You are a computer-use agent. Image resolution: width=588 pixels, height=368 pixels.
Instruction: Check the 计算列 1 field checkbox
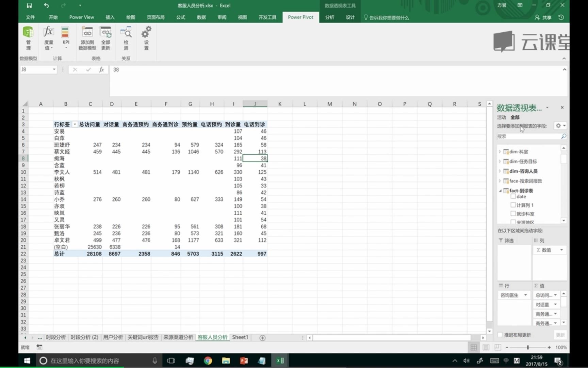click(x=513, y=205)
